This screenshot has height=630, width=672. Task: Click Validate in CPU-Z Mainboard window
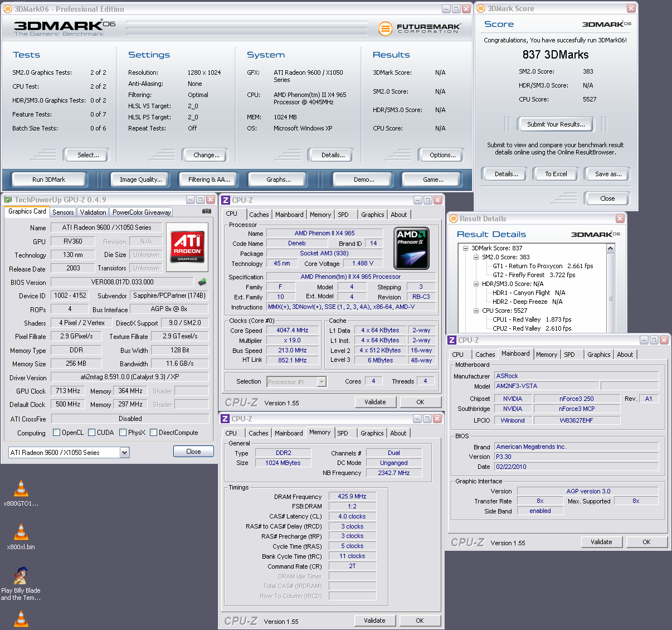pos(601,542)
